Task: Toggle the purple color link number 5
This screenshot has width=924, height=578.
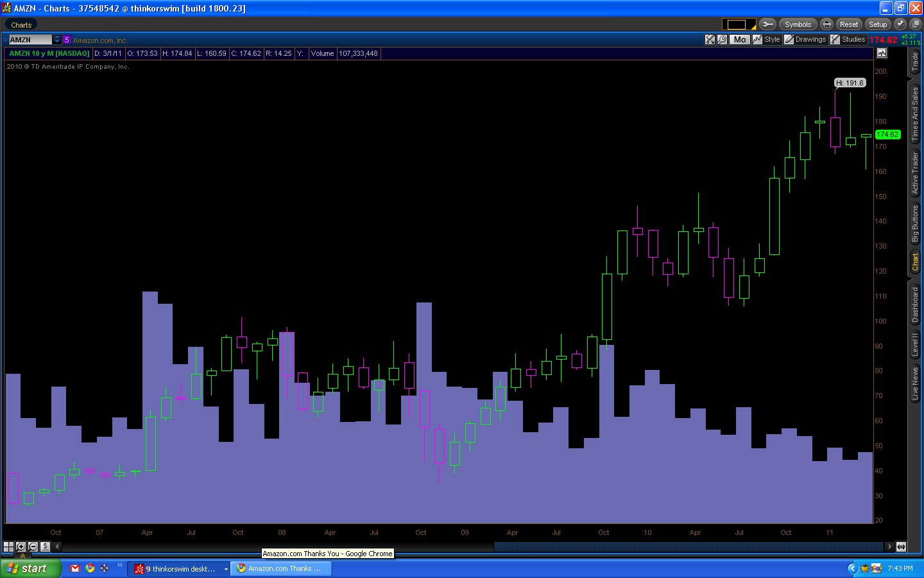Action: pyautogui.click(x=67, y=40)
